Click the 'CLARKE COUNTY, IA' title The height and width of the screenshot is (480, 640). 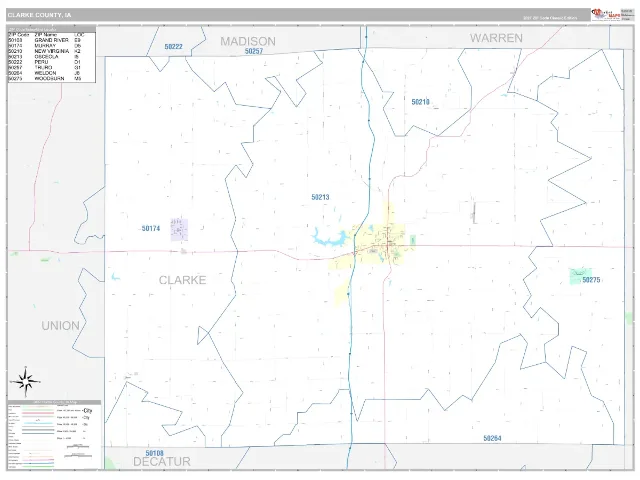coord(40,15)
